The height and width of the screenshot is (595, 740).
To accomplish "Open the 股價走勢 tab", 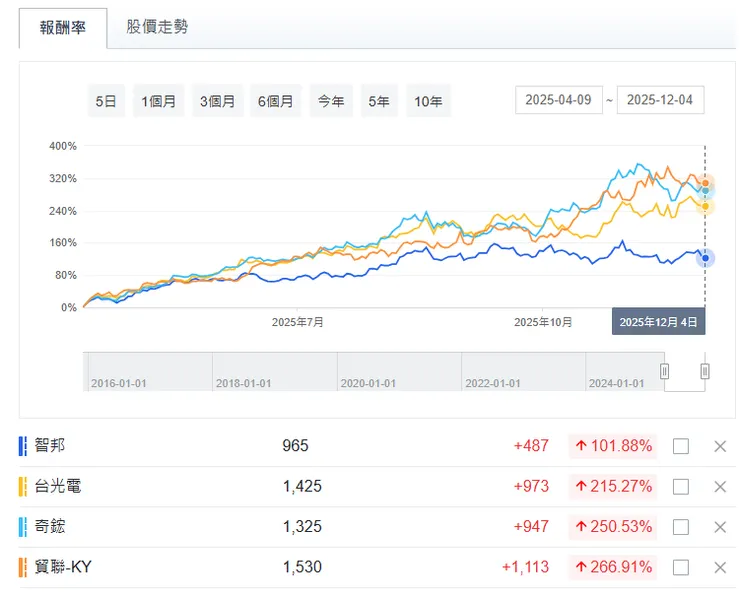I will pyautogui.click(x=157, y=27).
